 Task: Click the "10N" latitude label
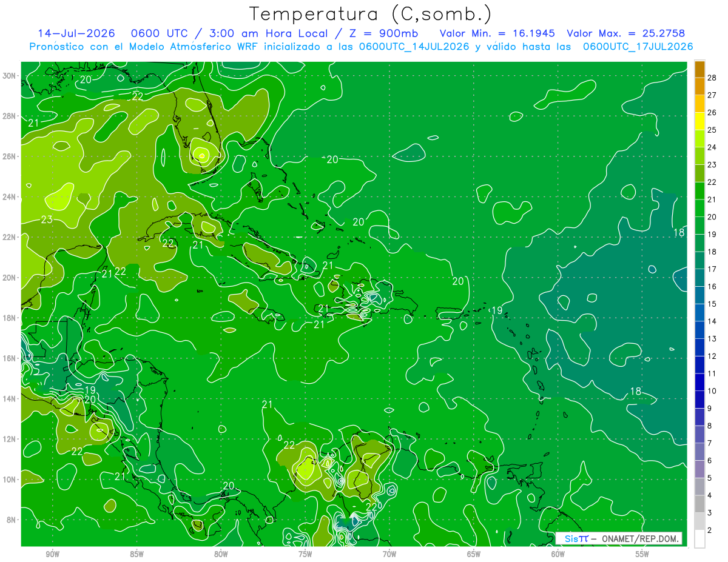pyautogui.click(x=10, y=480)
